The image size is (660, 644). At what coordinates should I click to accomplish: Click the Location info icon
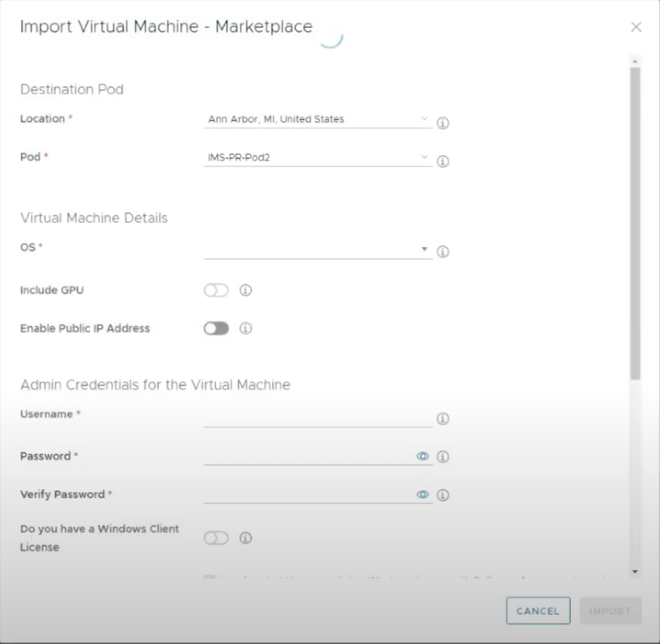(442, 123)
